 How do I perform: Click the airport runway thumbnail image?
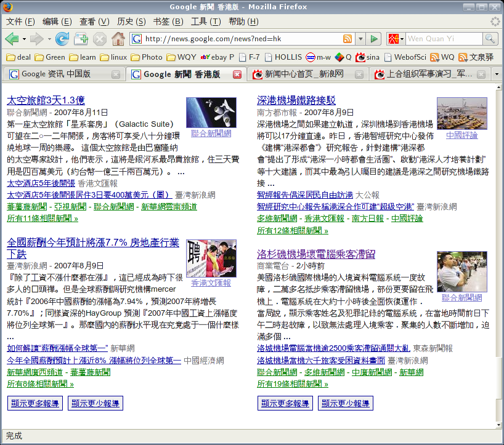click(x=462, y=114)
